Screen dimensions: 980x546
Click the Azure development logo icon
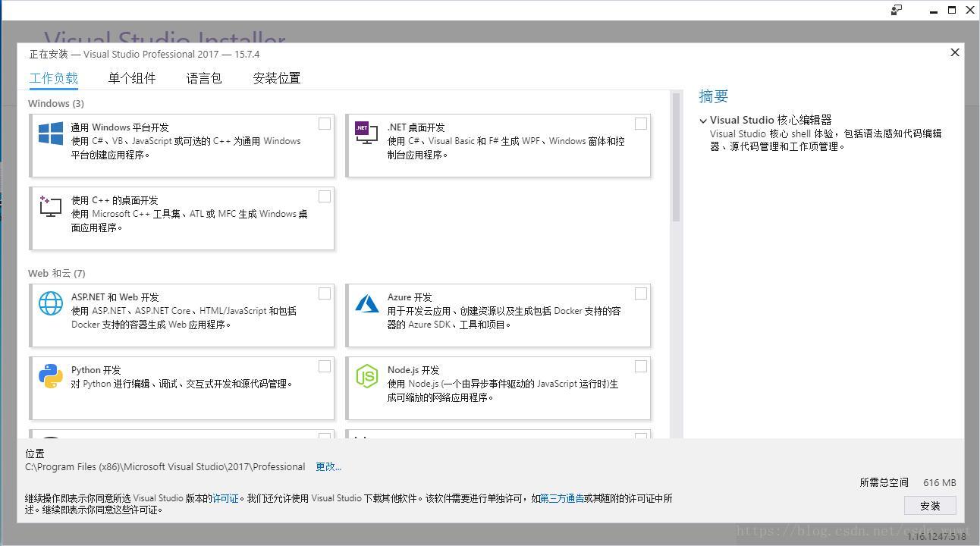coord(367,303)
